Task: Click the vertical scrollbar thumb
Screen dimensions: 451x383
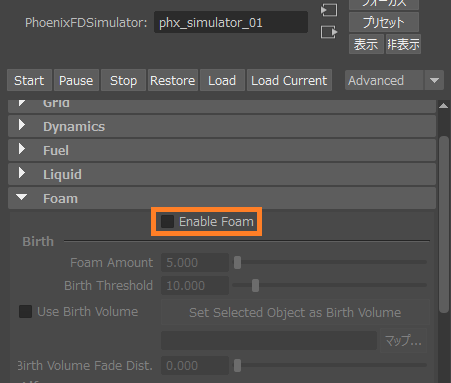Action: tap(444, 224)
